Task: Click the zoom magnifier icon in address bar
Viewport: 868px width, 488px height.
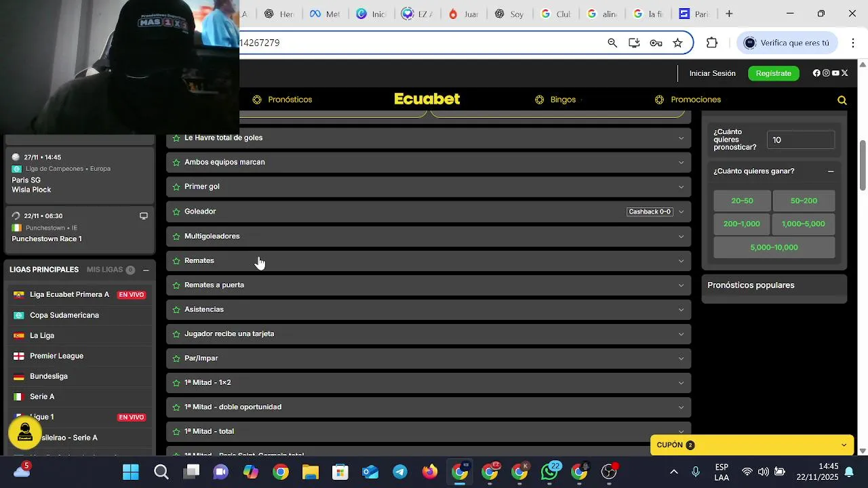Action: tap(612, 43)
